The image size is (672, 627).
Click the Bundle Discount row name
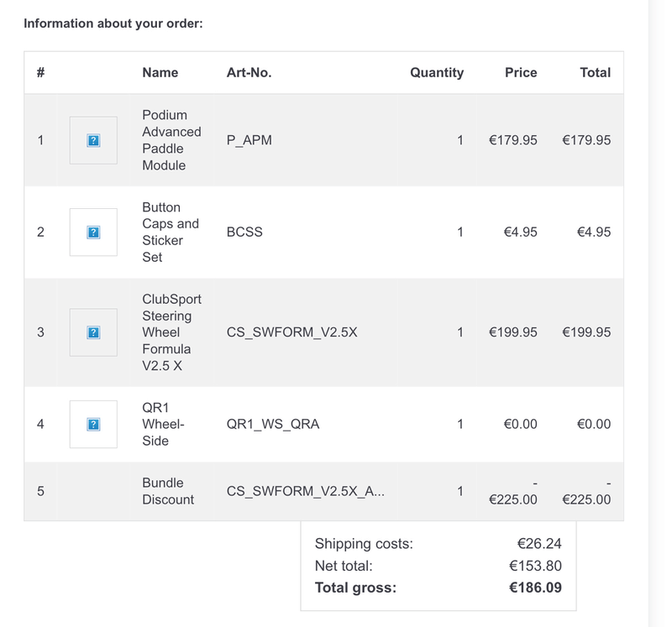tap(168, 491)
